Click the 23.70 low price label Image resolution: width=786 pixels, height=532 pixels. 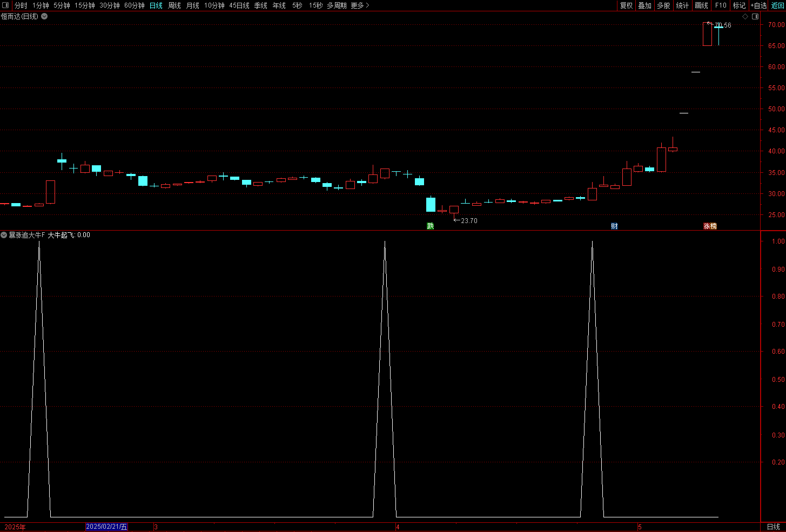click(469, 220)
